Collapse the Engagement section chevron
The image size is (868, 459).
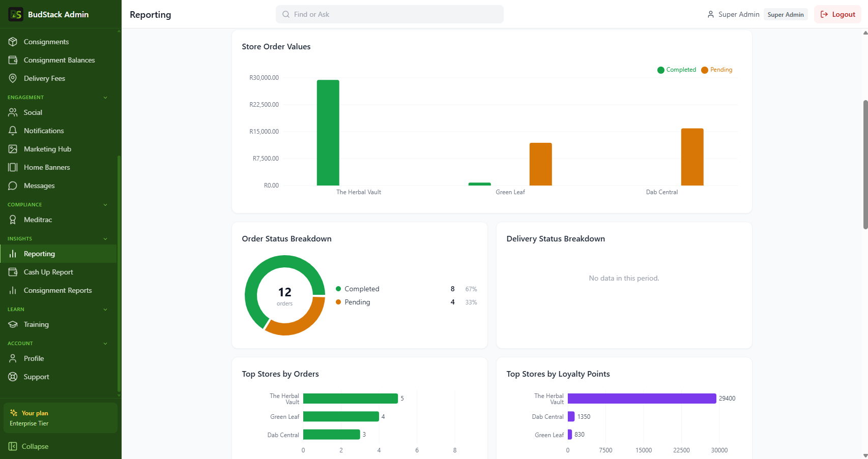click(105, 97)
